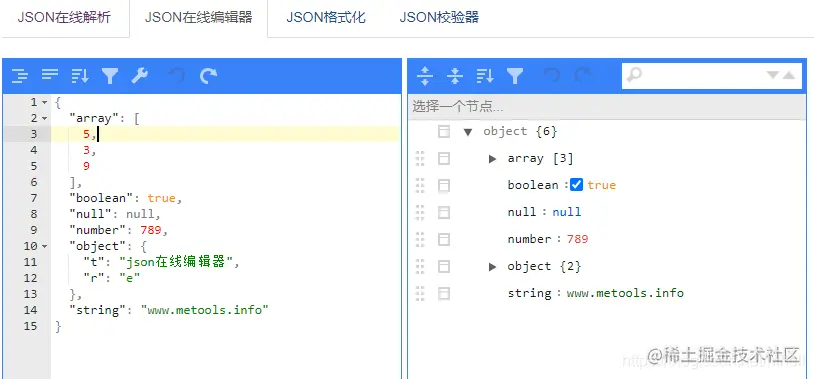Screen dimensions: 814x379
Task: Click drag handle of string row
Action: (420, 293)
